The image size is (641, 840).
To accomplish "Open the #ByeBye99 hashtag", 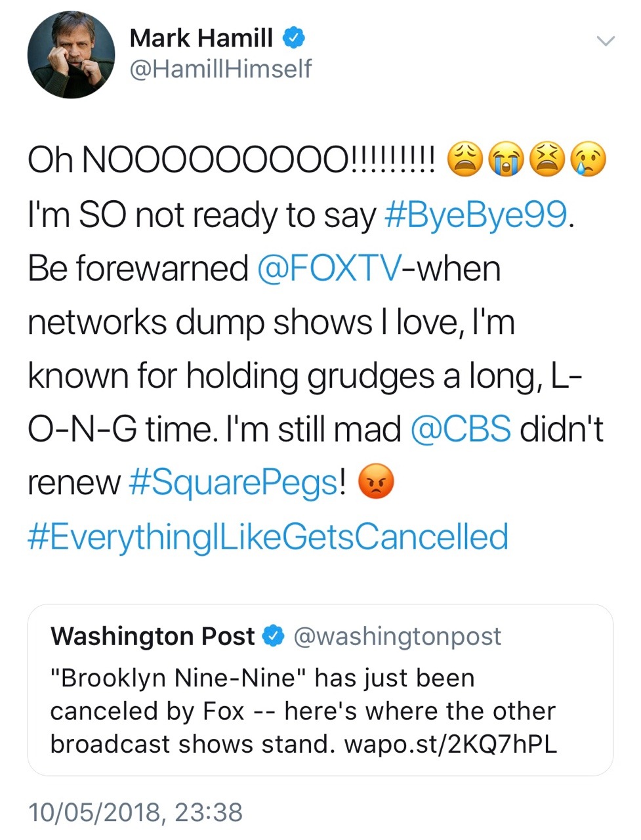I will [476, 215].
